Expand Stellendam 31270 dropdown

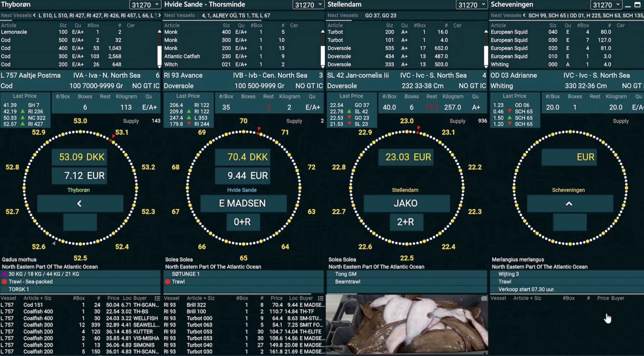click(472, 5)
